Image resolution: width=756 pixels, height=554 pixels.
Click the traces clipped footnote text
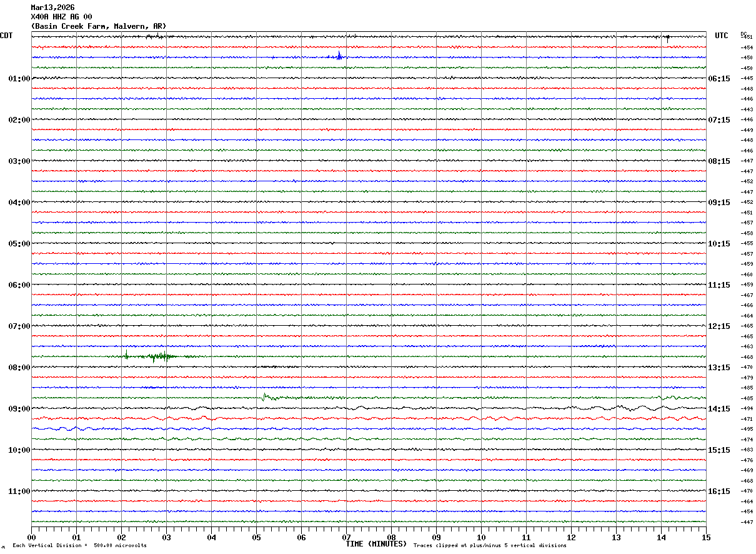coord(490,546)
